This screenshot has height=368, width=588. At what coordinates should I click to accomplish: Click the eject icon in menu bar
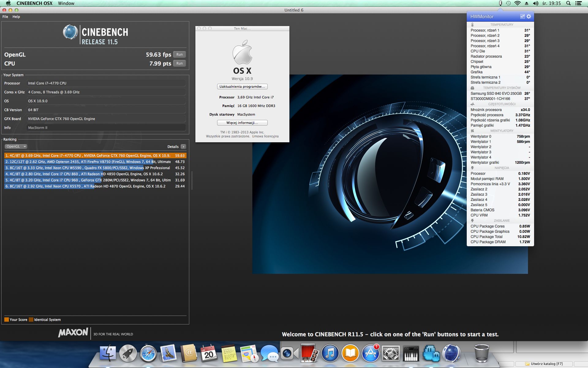(526, 3)
